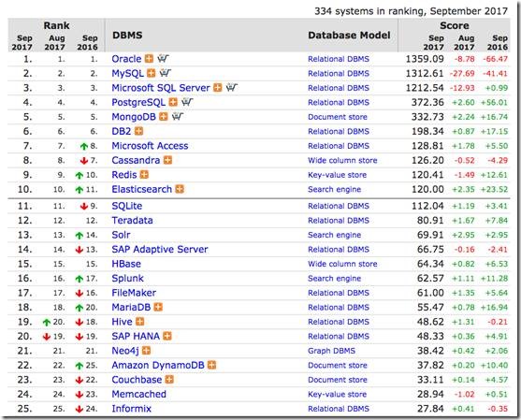Click the plus icon beside SAP HANA

click(x=167, y=336)
